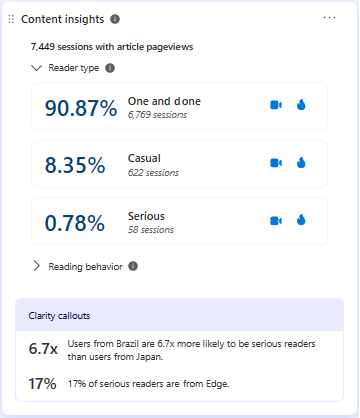Open heatmaps for Casual readers
This screenshot has height=418, width=360.
(x=301, y=163)
